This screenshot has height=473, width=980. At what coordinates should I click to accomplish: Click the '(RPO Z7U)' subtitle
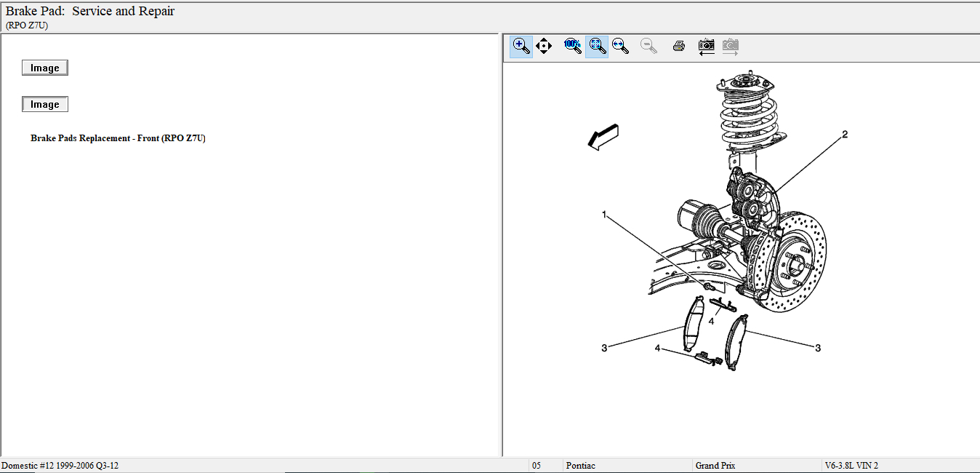tap(27, 25)
